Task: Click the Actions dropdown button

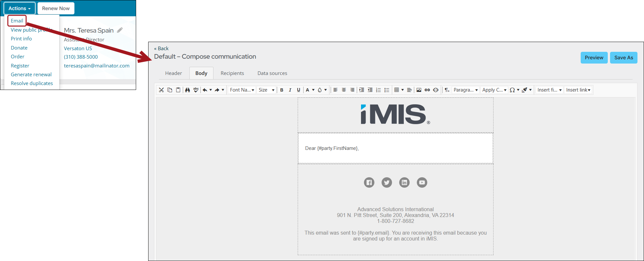Action: tap(20, 8)
